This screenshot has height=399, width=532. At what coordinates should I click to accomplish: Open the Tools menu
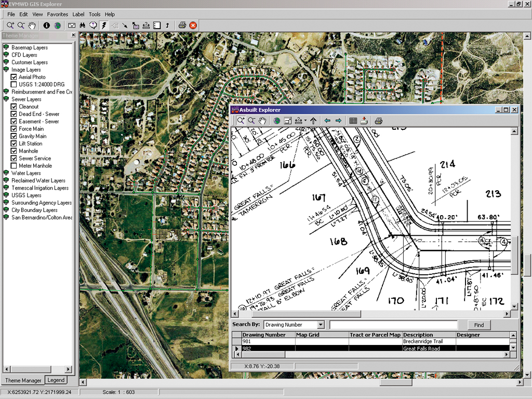pyautogui.click(x=95, y=14)
